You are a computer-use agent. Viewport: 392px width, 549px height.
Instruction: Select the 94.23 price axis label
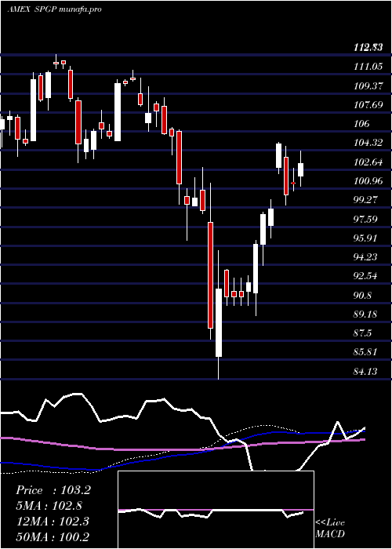365,257
